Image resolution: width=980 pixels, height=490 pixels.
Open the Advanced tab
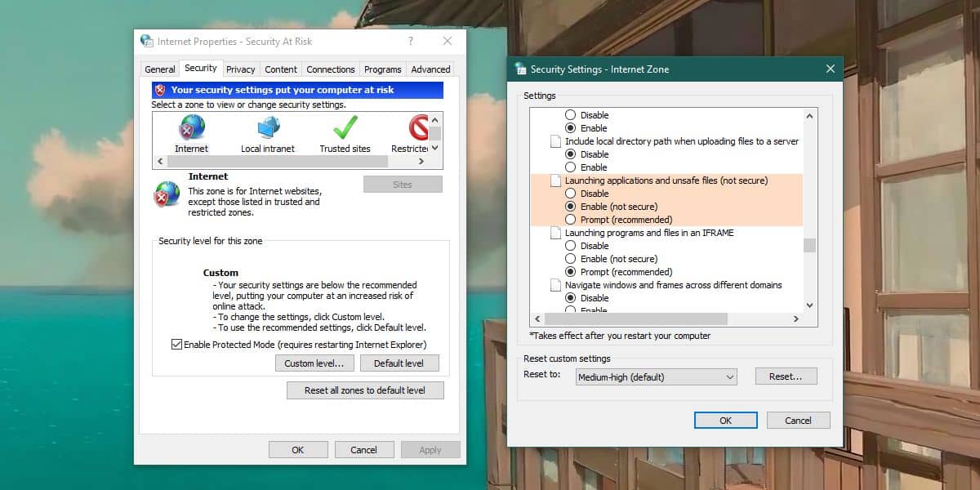pos(430,69)
